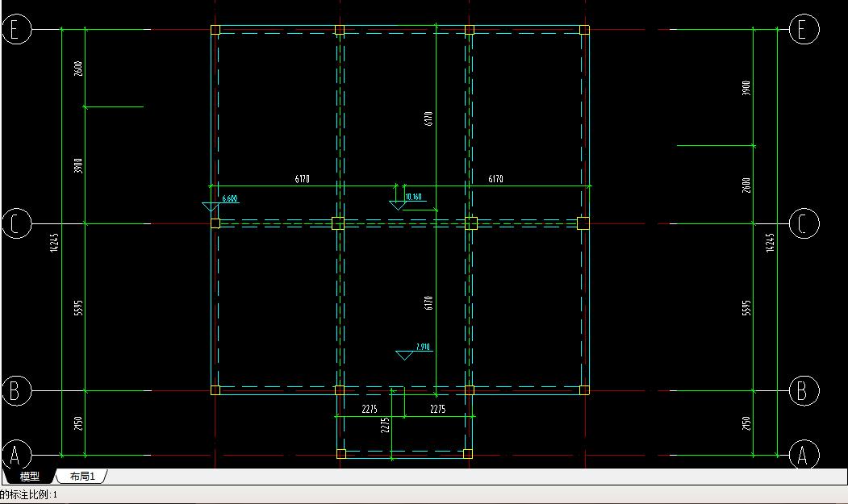Pick the vertical 2275 dimension text
Screen dimensions: 848x504
[385, 425]
